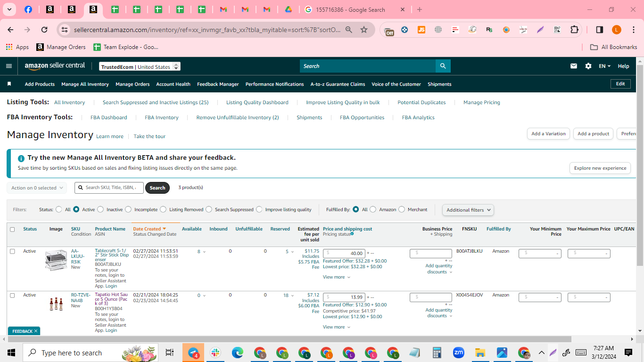This screenshot has height=362, width=644.
Task: Select the Status All radio button
Action: [x=59, y=210]
